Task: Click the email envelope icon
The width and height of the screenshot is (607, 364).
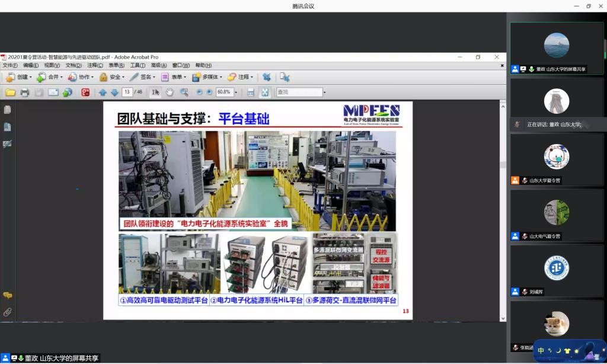Action: pos(53,92)
